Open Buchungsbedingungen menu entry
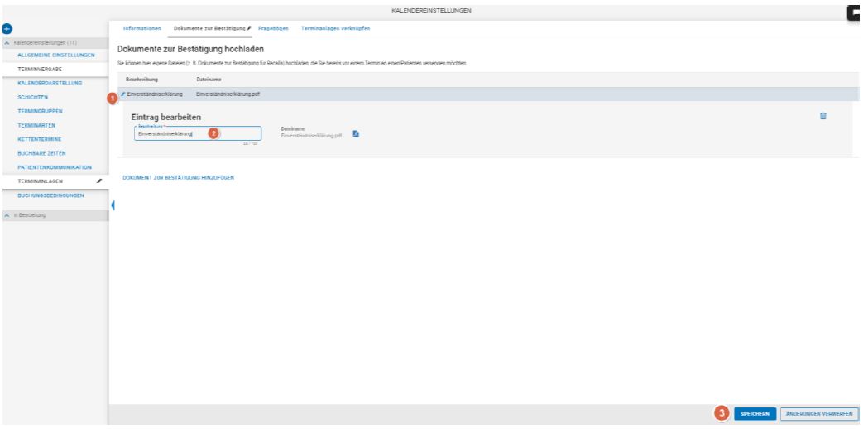Viewport: 868px width, 429px height. [x=51, y=195]
